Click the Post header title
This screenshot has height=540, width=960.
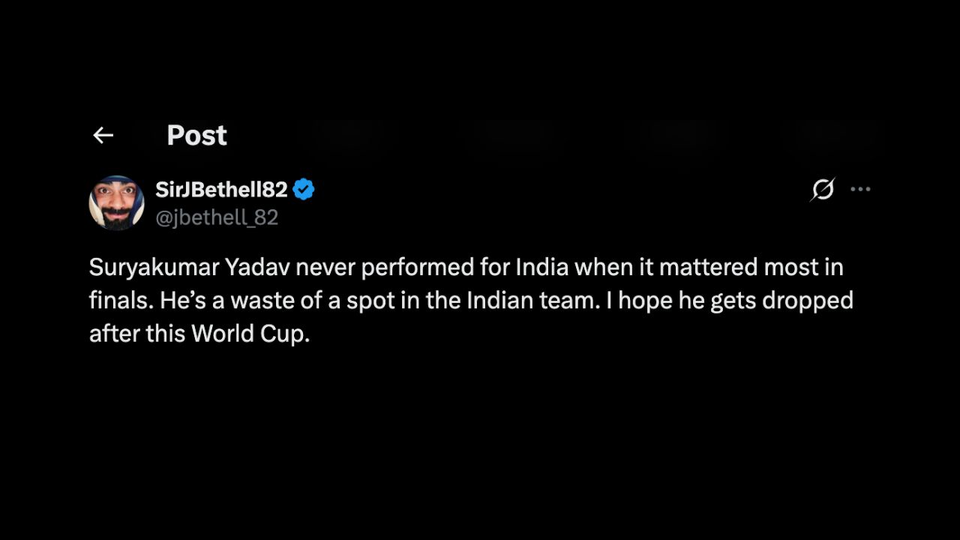coord(197,135)
